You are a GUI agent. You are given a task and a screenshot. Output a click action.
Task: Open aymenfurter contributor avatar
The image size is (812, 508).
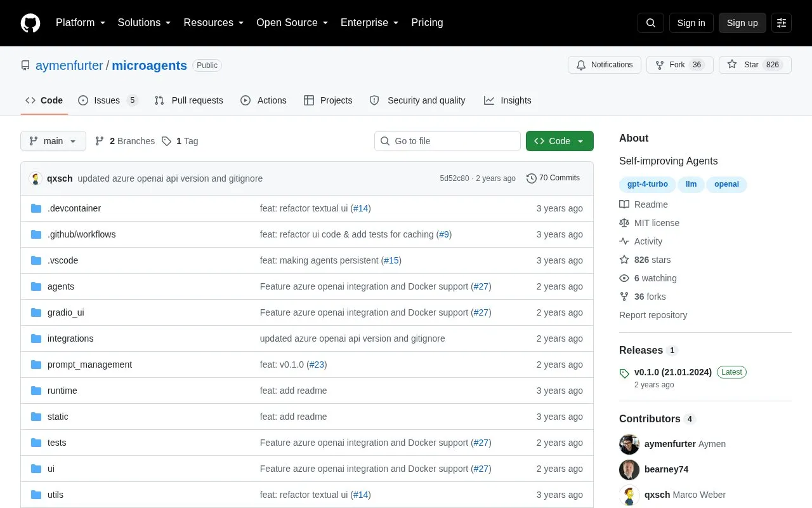[629, 444]
